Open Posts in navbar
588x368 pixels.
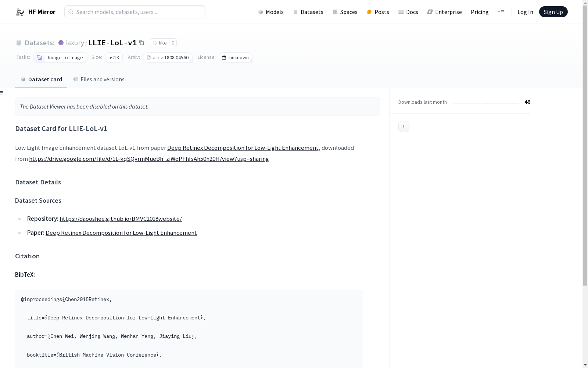378,12
